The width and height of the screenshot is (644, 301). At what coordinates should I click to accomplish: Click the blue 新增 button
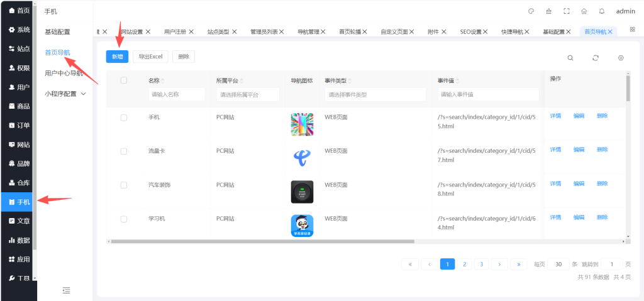(x=118, y=57)
